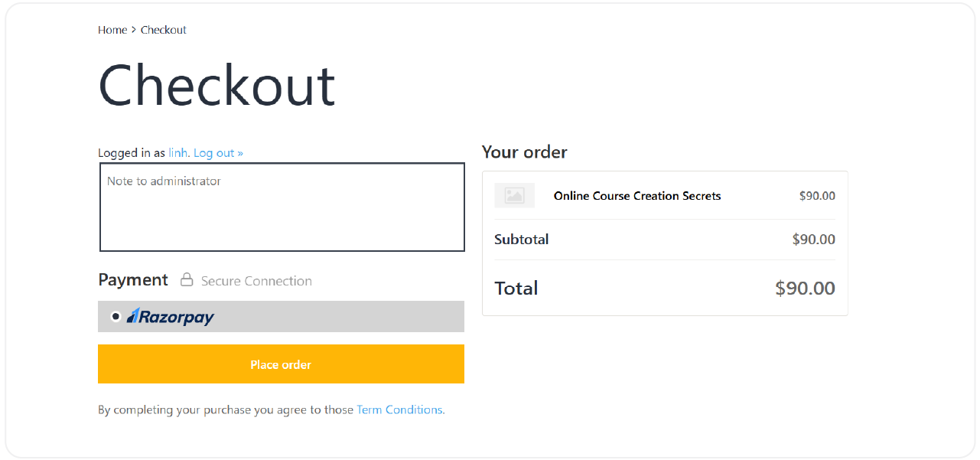Click the Subtotal label

pyautogui.click(x=521, y=240)
